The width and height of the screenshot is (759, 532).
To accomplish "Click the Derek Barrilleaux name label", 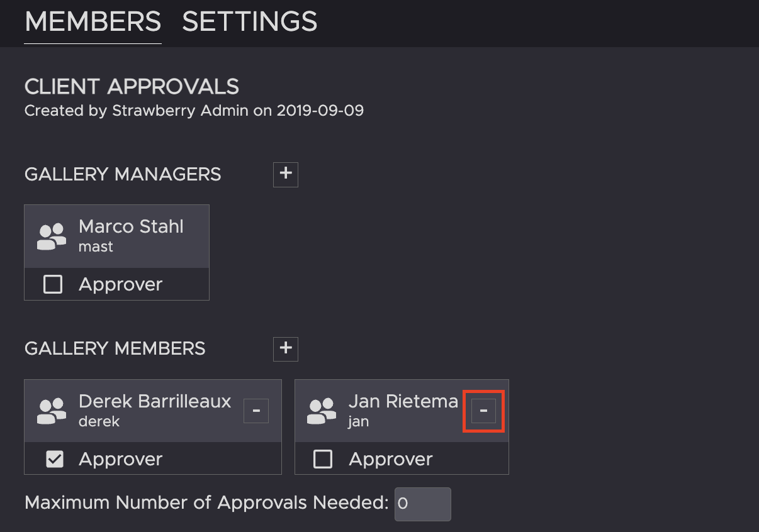I will pyautogui.click(x=155, y=401).
